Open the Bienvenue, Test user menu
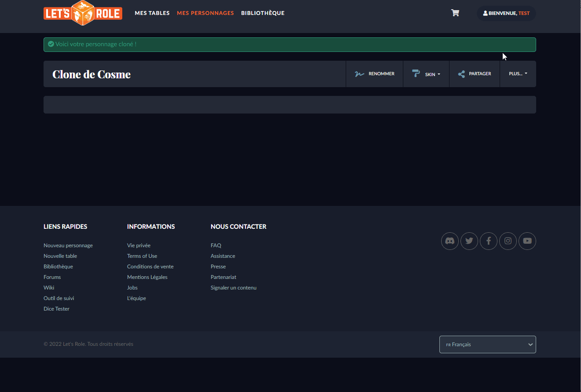Screen dimensions: 581x392 click(x=506, y=13)
